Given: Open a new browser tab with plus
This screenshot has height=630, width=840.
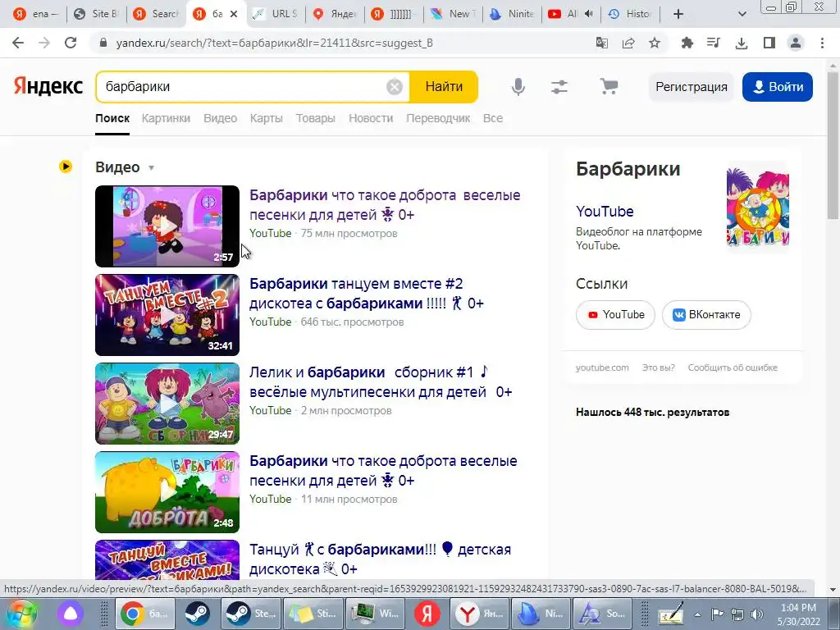Looking at the screenshot, I should 678,14.
